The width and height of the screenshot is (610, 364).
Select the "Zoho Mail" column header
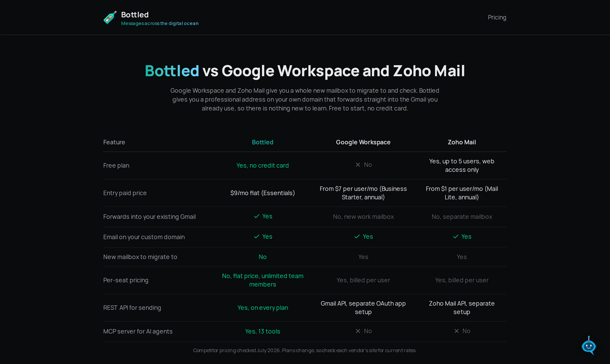coord(462,142)
